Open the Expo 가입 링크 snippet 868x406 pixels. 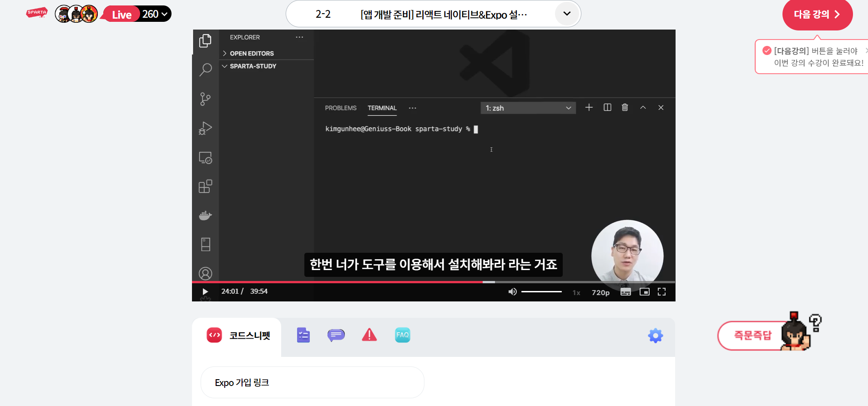pyautogui.click(x=313, y=382)
